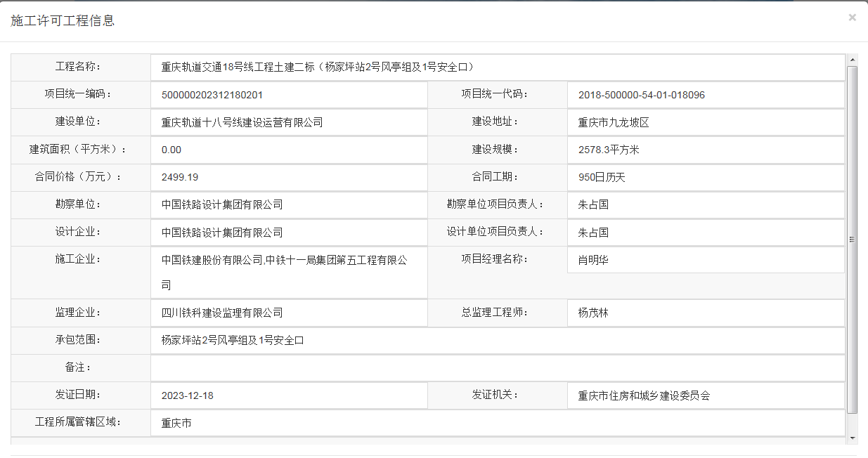
Task: Click the 施工企业 company names value
Action: [x=284, y=273]
